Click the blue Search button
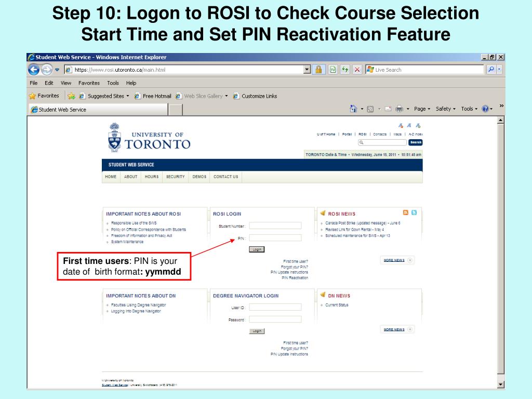532x399 pixels. (x=416, y=142)
